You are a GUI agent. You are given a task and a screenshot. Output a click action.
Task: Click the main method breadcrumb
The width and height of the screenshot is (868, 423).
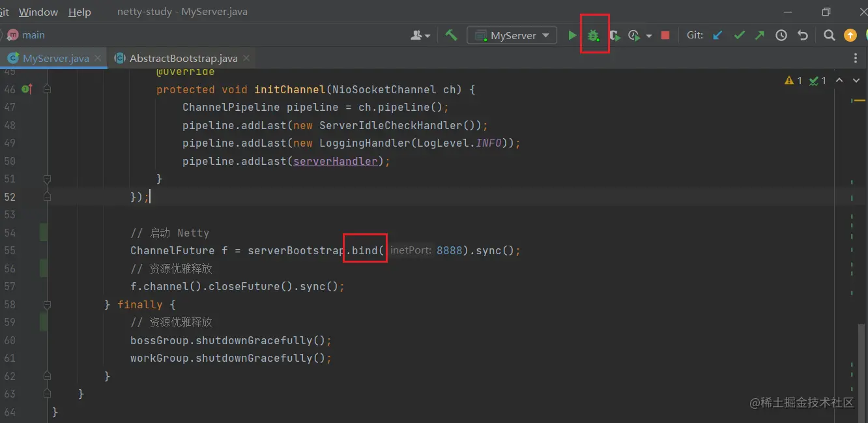click(x=26, y=35)
